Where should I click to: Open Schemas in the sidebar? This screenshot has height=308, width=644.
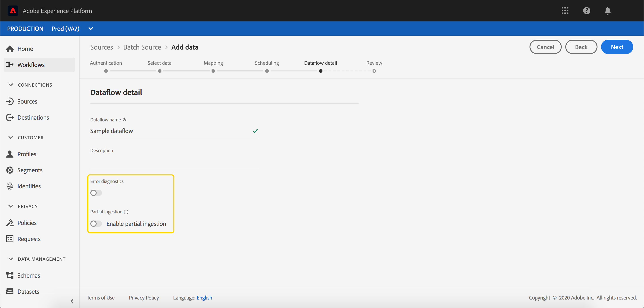click(28, 275)
